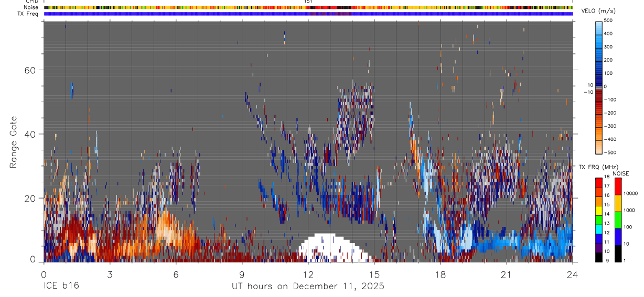Click the green segment of the NOISE colorbar
This screenshot has width=644, height=297.
click(618, 220)
